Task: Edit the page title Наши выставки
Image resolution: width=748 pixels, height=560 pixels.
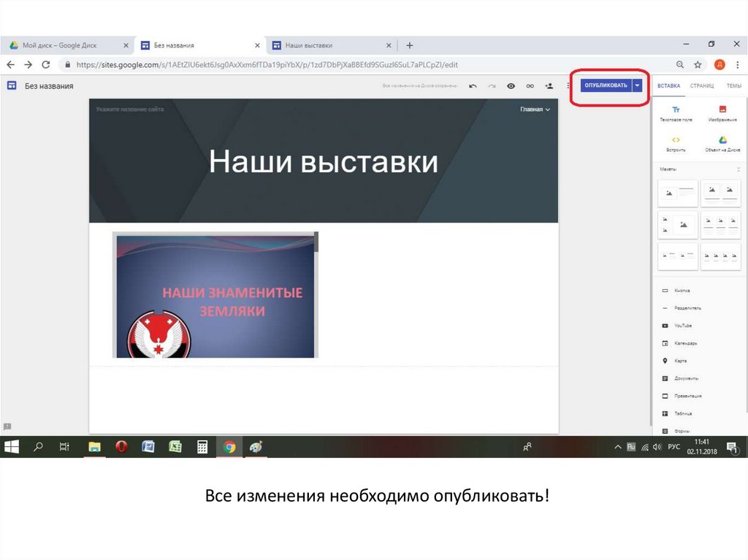Action: (x=324, y=161)
